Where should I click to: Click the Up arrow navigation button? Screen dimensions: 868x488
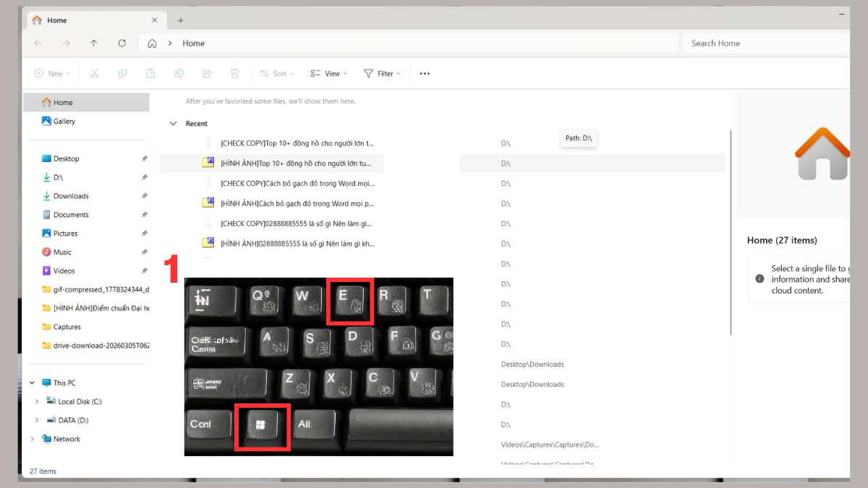tap(93, 43)
